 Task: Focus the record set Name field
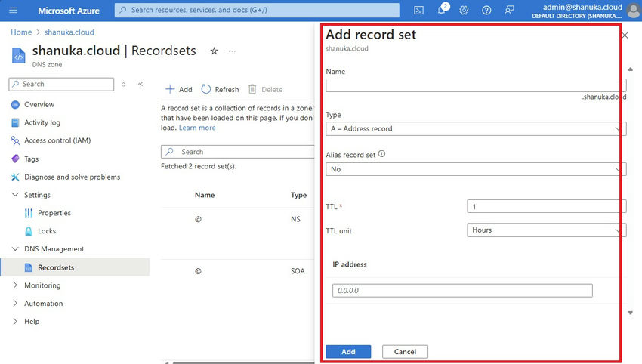(x=476, y=85)
